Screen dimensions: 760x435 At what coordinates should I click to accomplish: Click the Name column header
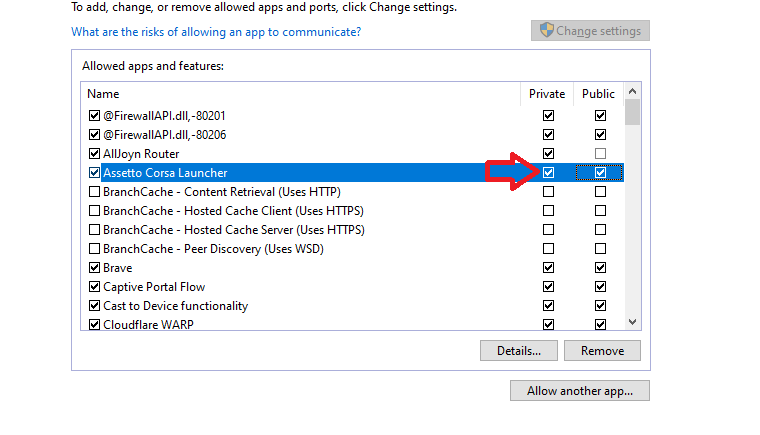[x=300, y=94]
